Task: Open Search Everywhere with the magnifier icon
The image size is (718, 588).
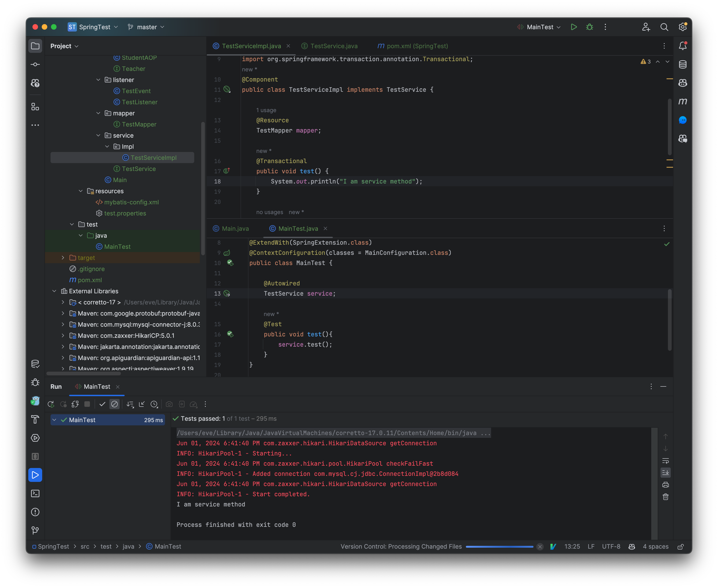Action: [x=664, y=27]
